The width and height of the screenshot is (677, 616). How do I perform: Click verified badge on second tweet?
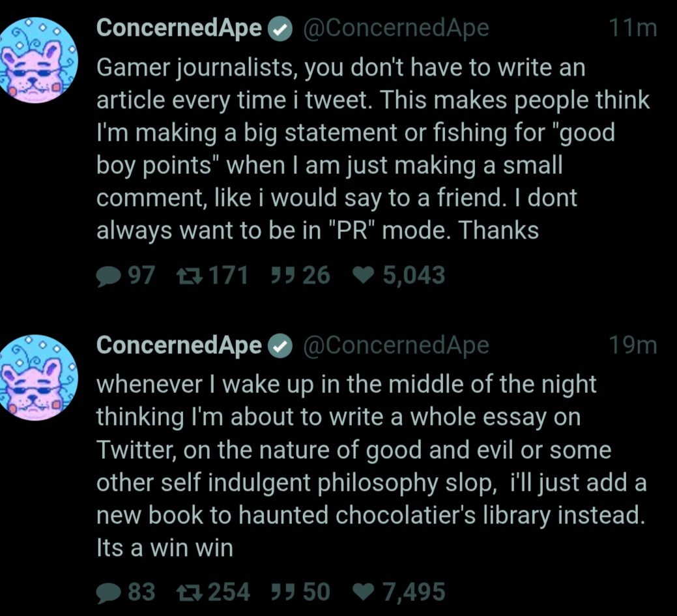pyautogui.click(x=281, y=346)
